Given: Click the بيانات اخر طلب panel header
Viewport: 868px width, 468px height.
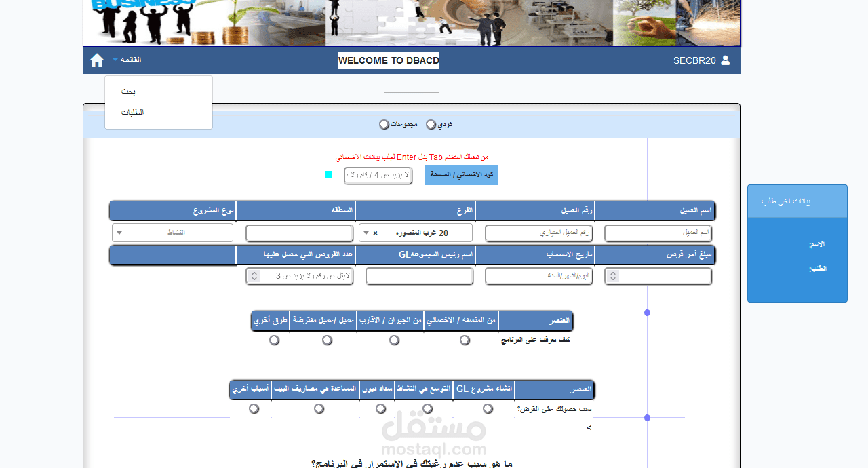Looking at the screenshot, I should [x=797, y=201].
